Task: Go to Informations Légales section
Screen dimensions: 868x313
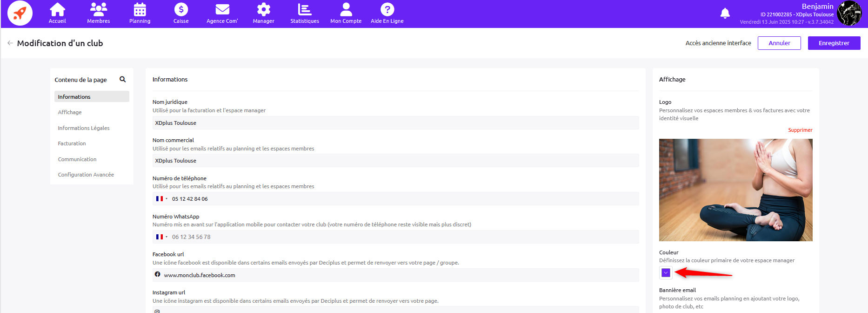Action: pos(84,128)
